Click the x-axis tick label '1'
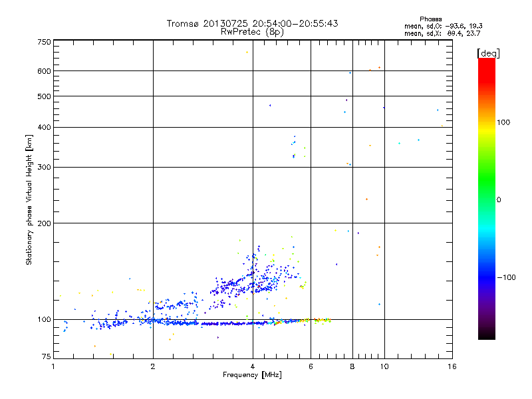 (x=53, y=366)
